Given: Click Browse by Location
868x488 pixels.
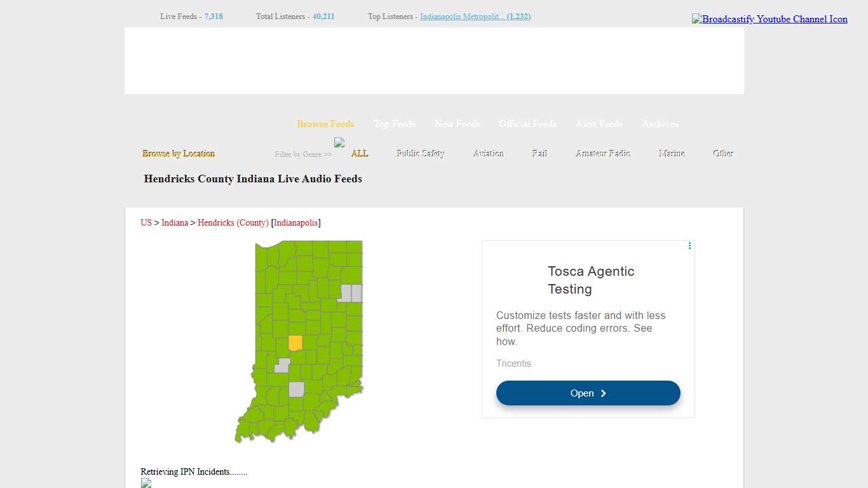Looking at the screenshot, I should coord(179,153).
